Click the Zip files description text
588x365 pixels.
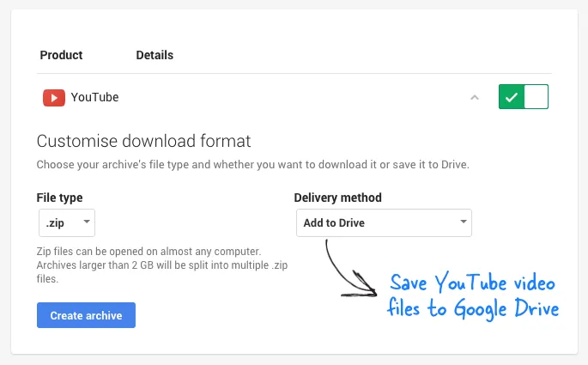click(x=162, y=265)
